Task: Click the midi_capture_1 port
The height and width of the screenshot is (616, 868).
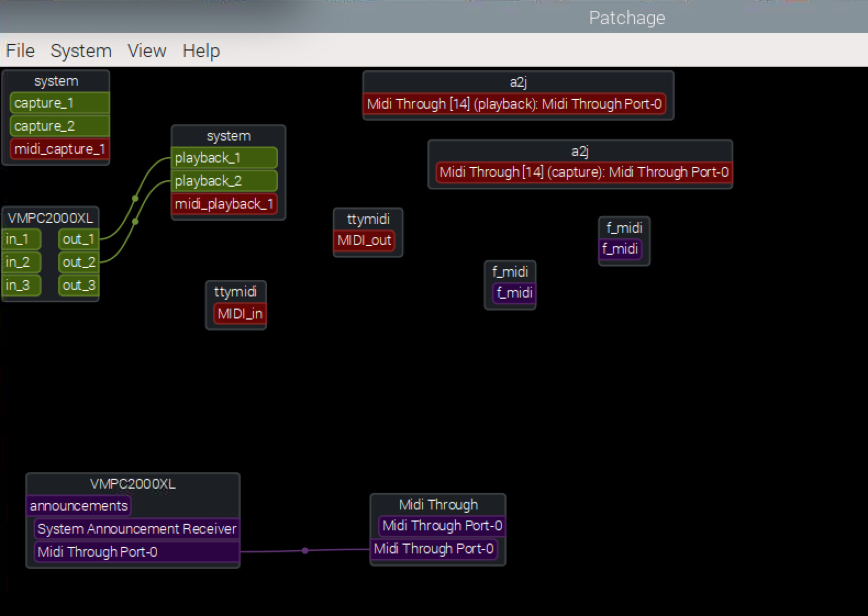Action: 59,149
